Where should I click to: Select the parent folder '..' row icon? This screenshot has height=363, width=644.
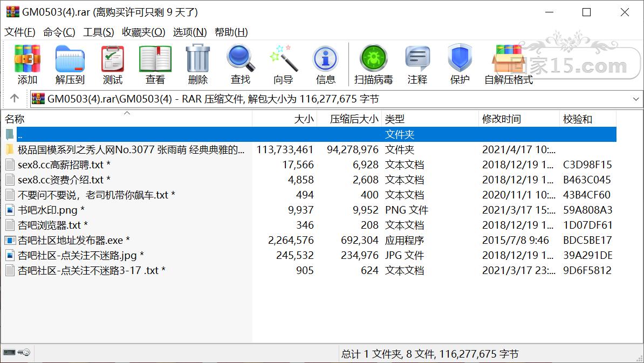coord(10,134)
